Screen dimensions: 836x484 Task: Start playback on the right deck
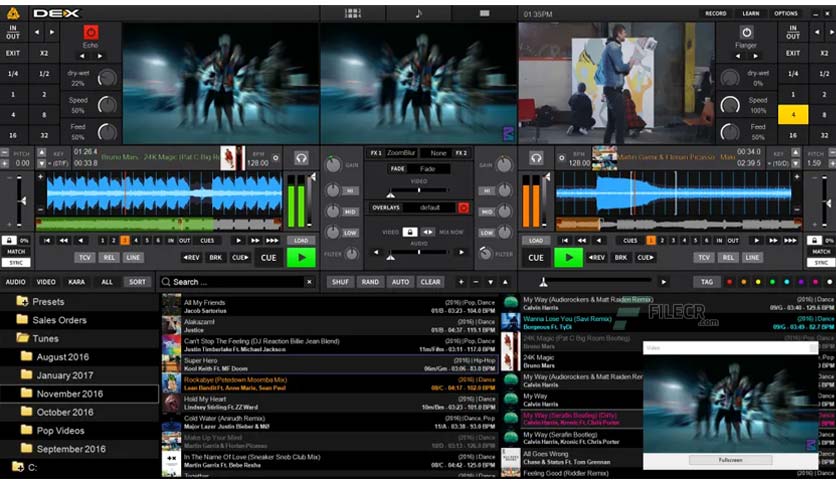(568, 257)
